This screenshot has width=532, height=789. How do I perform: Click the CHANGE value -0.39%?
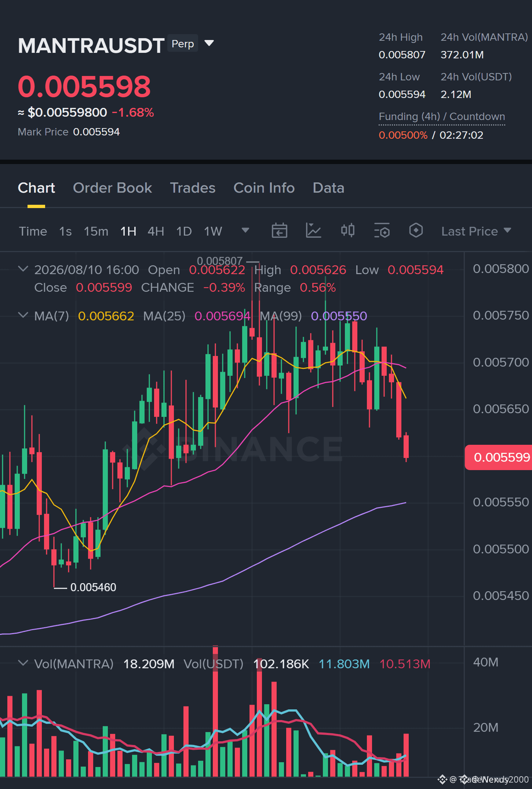click(x=224, y=287)
